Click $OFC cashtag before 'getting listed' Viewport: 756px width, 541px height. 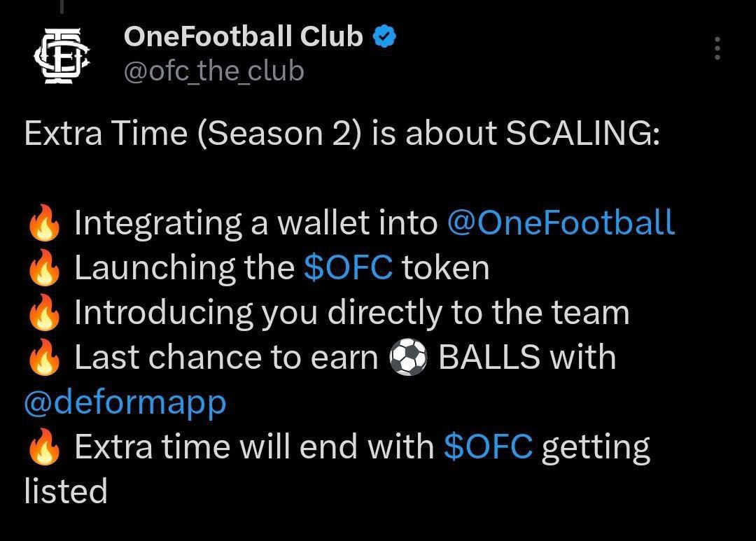pos(488,447)
